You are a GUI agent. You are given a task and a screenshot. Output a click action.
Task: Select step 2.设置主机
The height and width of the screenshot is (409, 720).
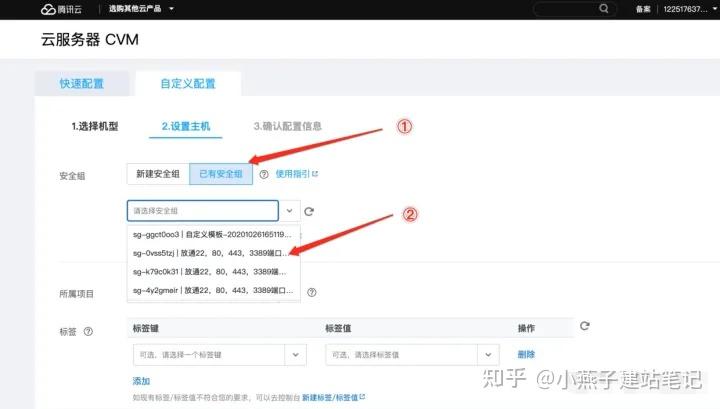186,126
